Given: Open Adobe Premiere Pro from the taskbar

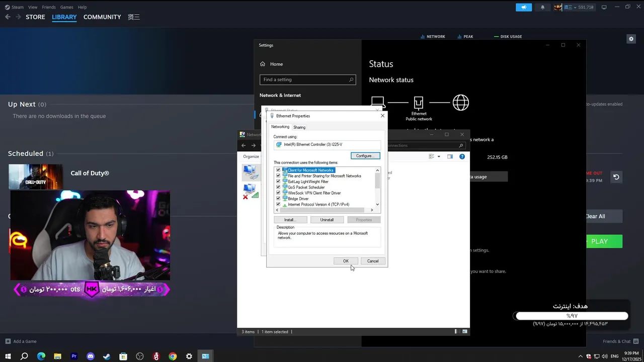Looking at the screenshot, I should point(74,356).
